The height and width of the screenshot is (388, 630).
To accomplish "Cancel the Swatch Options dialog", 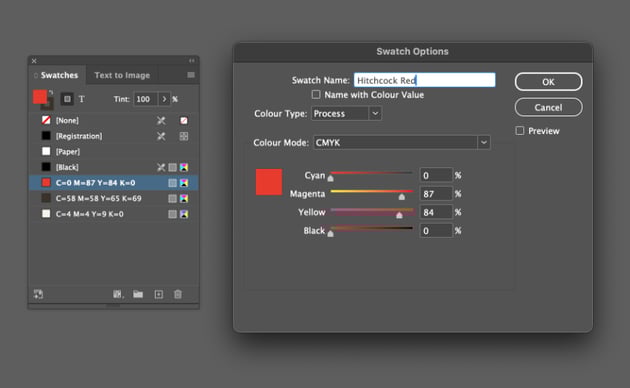I will click(x=548, y=107).
